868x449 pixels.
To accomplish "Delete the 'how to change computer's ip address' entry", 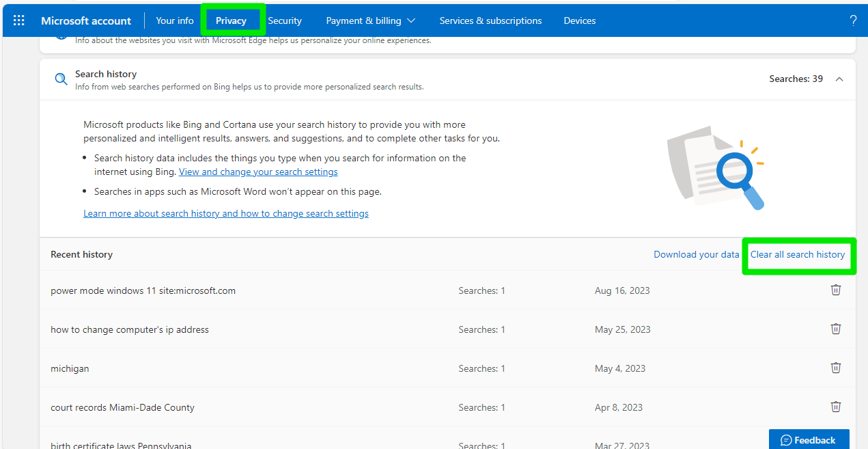I will tap(835, 329).
